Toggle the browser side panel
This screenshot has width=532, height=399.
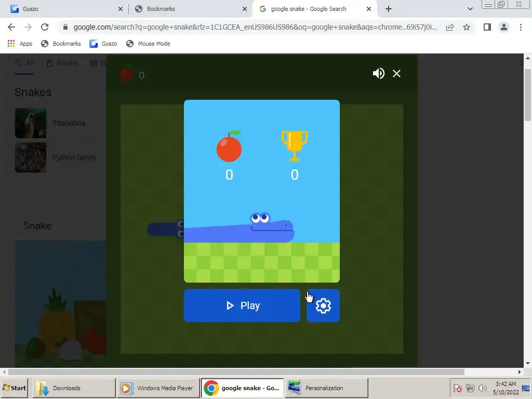487,27
